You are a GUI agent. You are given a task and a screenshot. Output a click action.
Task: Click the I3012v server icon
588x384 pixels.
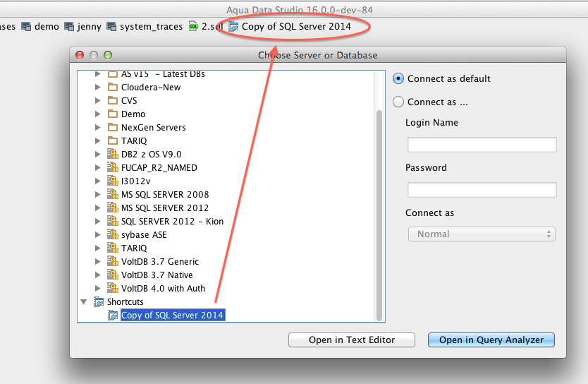point(113,181)
